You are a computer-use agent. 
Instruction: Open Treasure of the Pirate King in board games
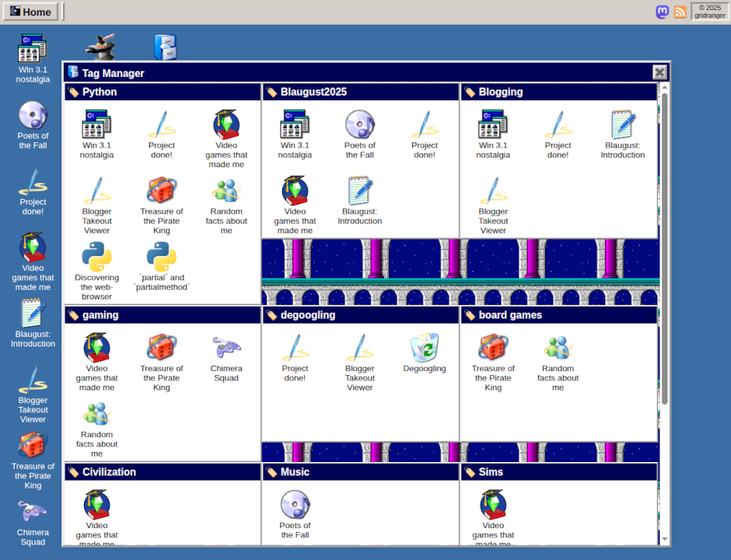click(493, 362)
